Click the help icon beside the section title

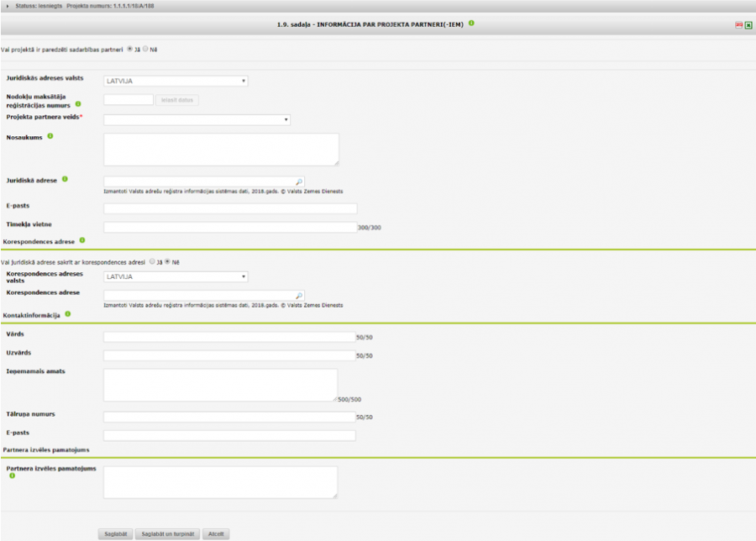click(x=471, y=24)
